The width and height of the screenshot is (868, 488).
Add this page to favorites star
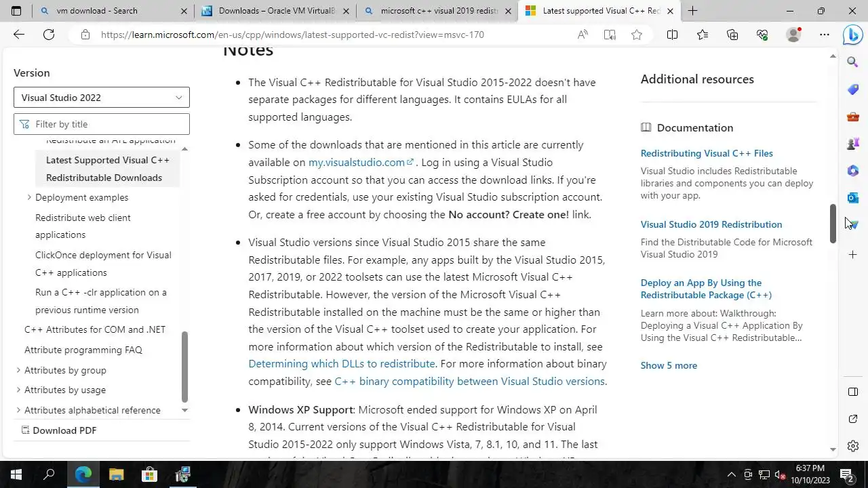[637, 35]
